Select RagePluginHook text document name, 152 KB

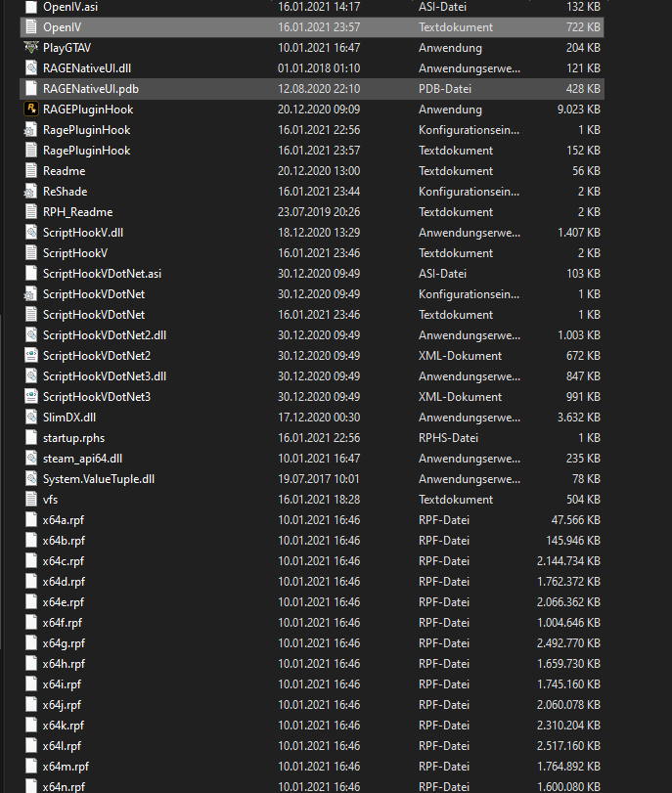(86, 151)
